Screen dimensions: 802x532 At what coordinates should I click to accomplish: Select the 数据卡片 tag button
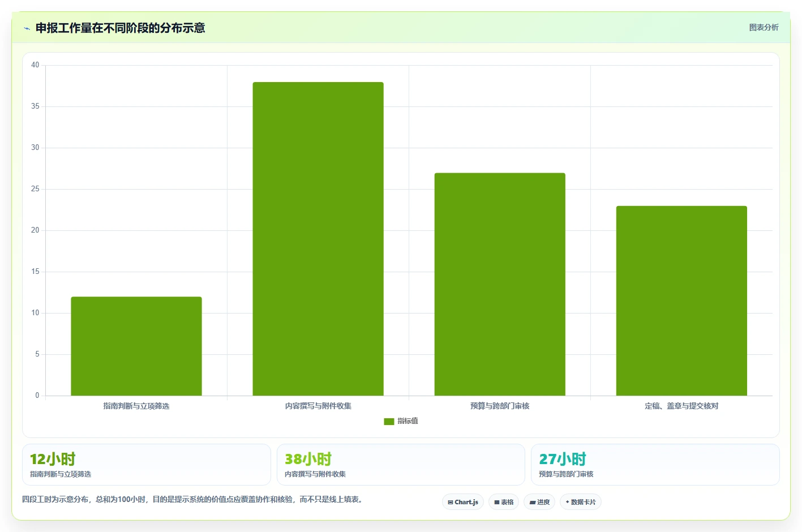[x=581, y=502]
